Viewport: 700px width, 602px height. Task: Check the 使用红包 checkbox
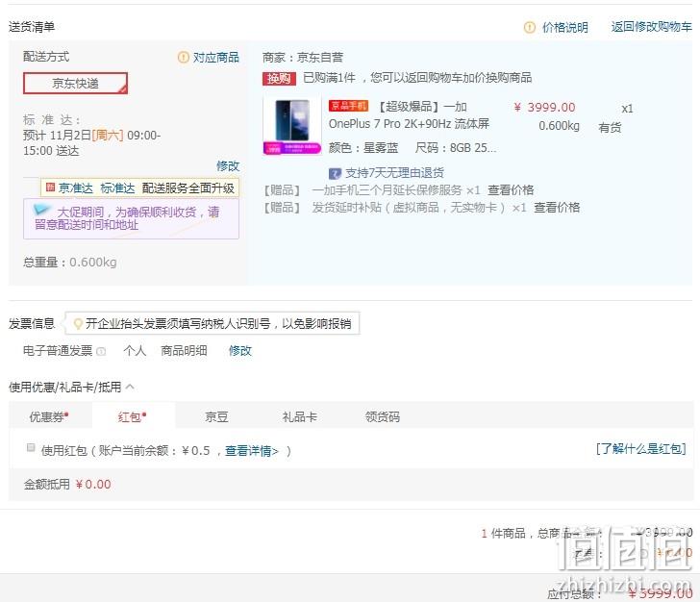click(31, 447)
